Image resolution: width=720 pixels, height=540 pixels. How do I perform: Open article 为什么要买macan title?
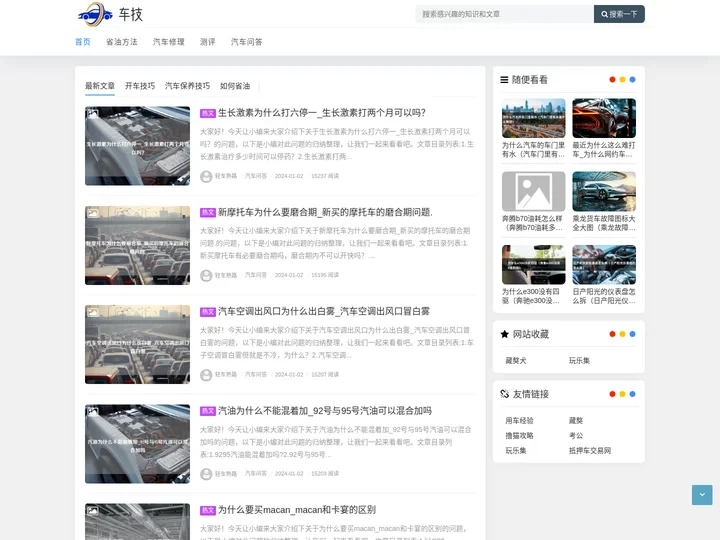(297, 510)
